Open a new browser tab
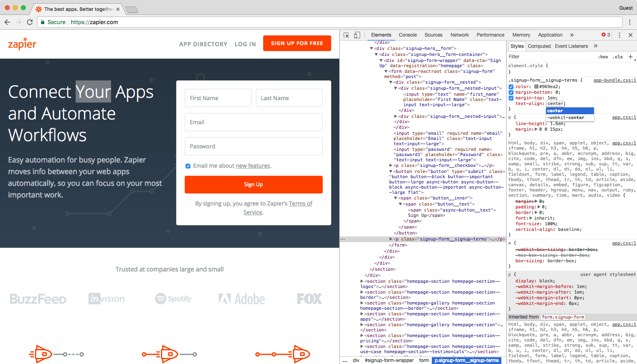This screenshot has width=637, height=364. 132,9
